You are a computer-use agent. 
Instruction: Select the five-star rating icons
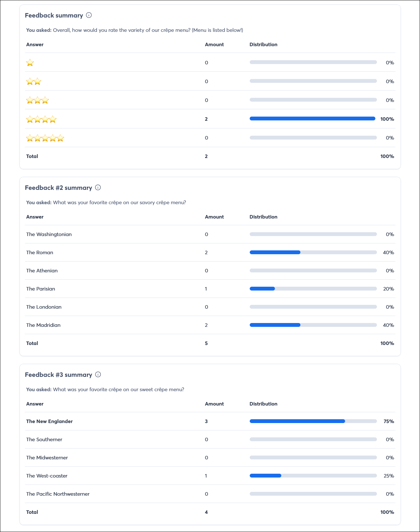pyautogui.click(x=45, y=138)
